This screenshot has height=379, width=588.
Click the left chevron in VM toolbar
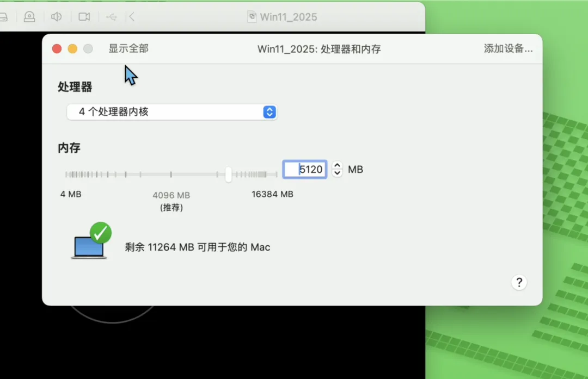point(132,17)
